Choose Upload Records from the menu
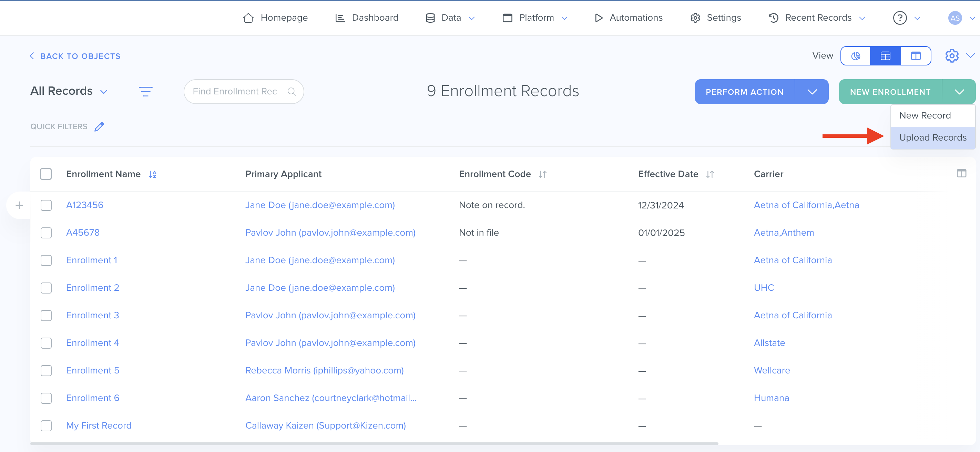980x452 pixels. 932,137
